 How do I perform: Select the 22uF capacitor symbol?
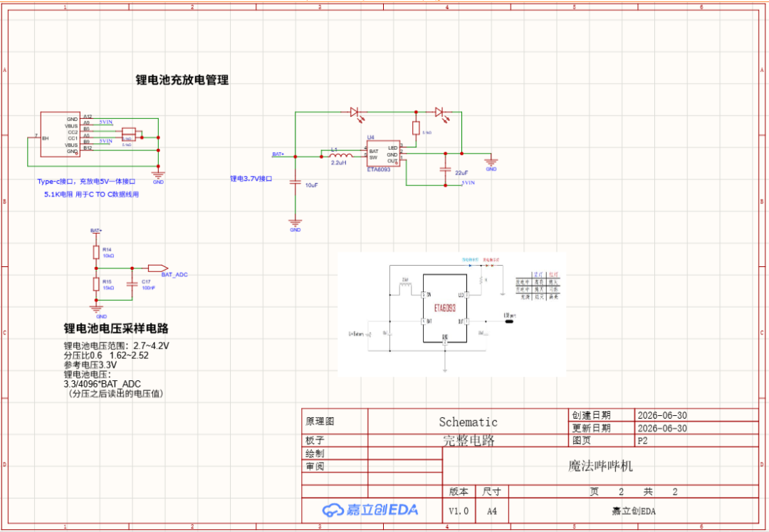pyautogui.click(x=445, y=169)
